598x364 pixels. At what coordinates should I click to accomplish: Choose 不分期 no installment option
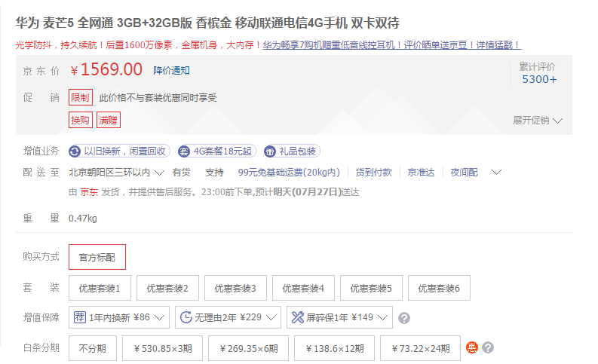tap(93, 348)
